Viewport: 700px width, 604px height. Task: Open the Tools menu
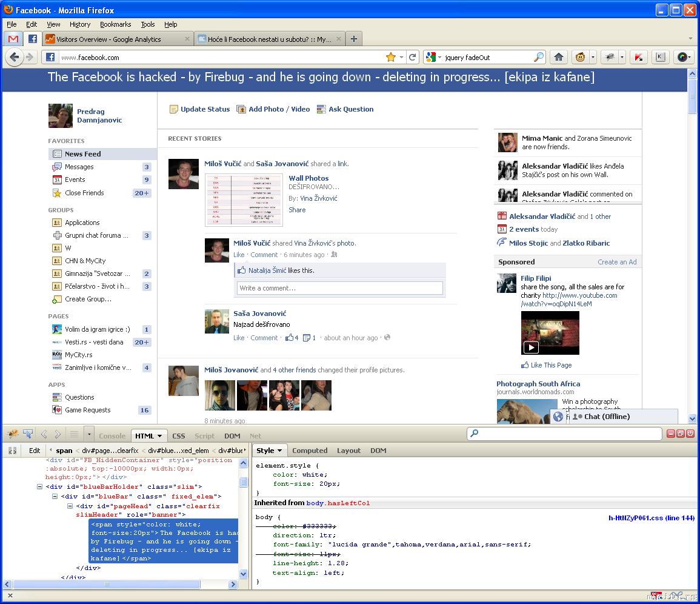148,24
